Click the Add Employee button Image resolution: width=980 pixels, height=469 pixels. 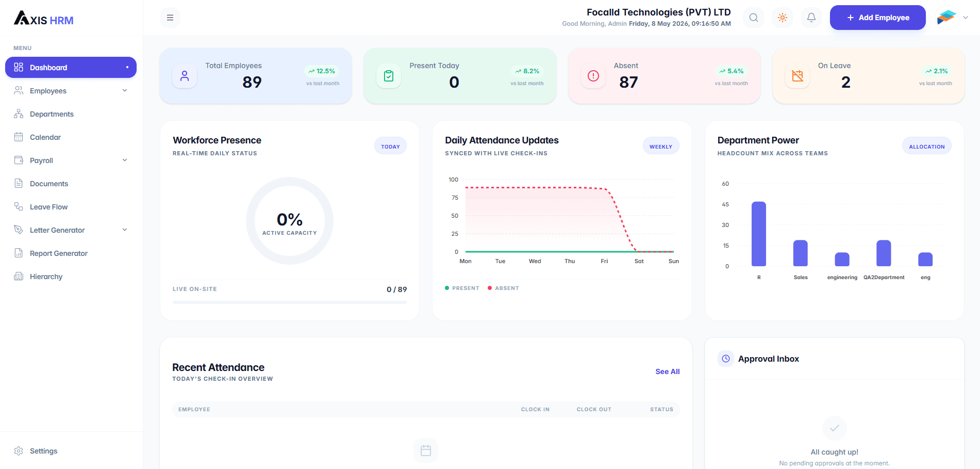[x=878, y=18]
